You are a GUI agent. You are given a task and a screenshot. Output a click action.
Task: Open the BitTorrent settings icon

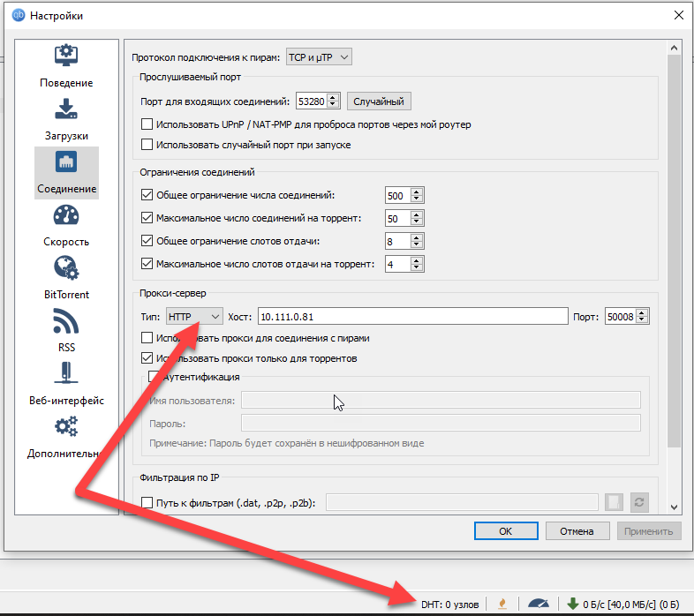[x=66, y=267]
